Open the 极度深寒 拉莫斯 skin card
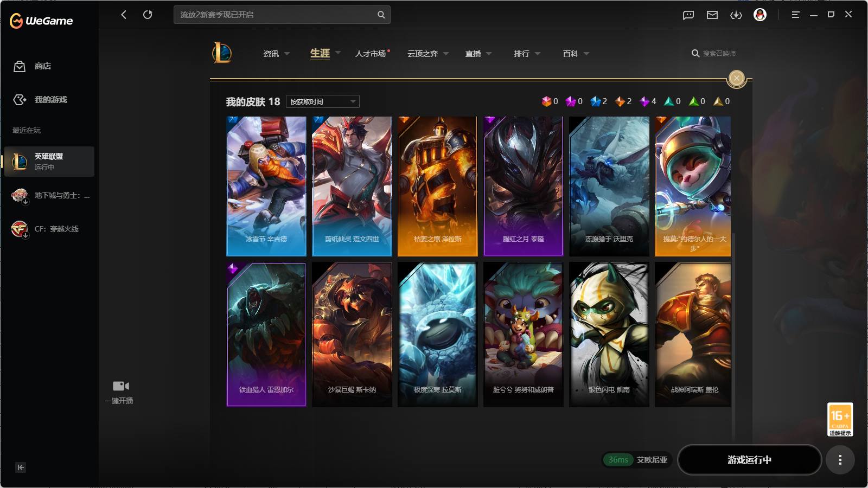Viewport: 868px width, 488px height. (438, 335)
